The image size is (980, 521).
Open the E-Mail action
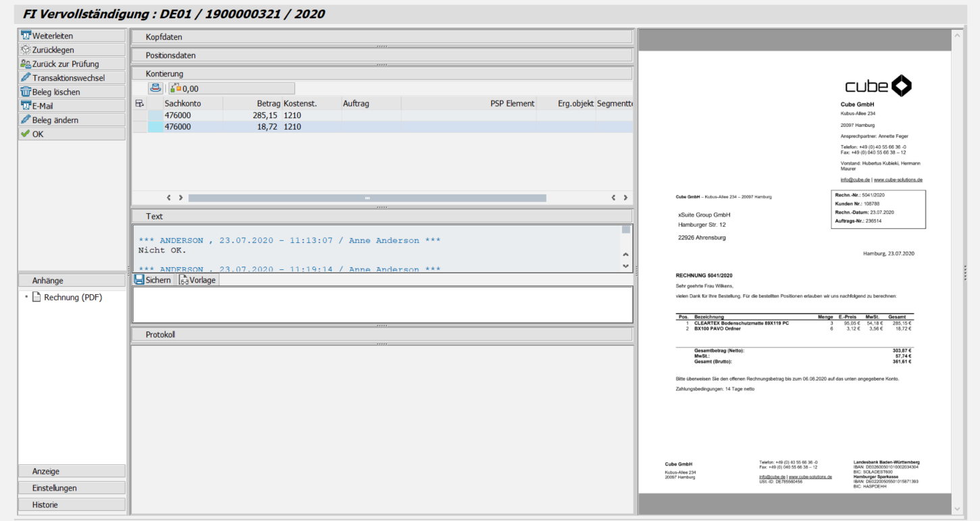coord(71,106)
